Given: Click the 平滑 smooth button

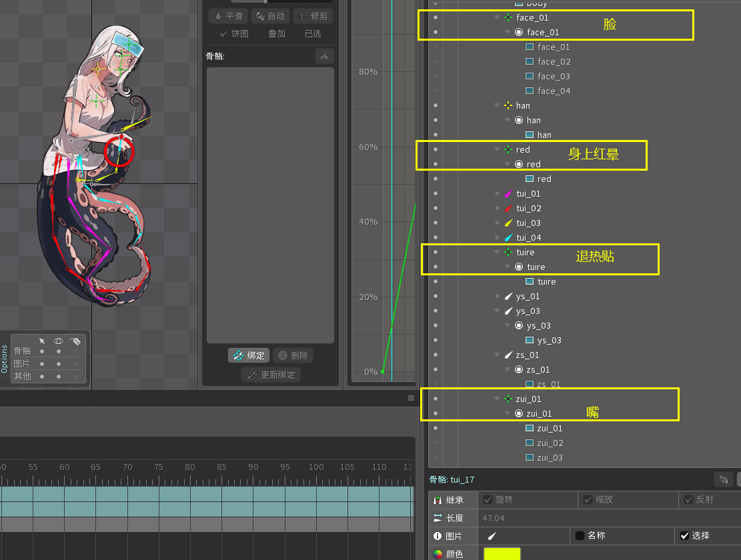Looking at the screenshot, I should [x=227, y=16].
